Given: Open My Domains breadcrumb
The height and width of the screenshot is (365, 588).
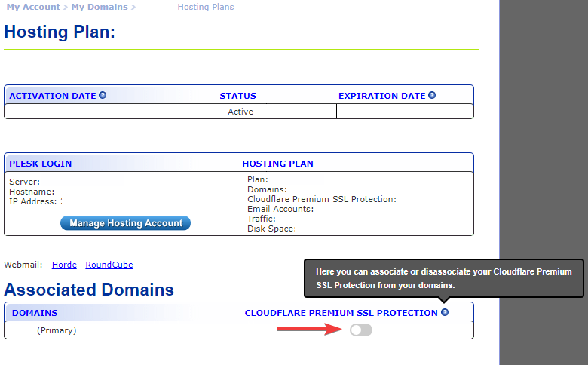Looking at the screenshot, I should tap(100, 7).
